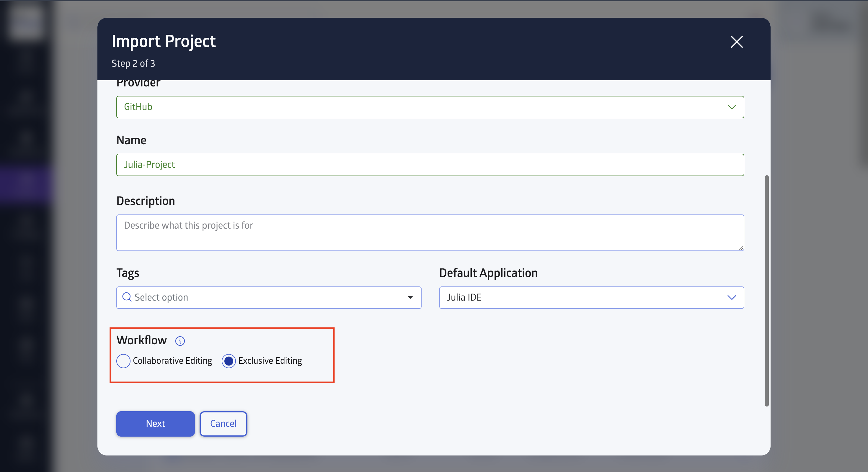Viewport: 868px width, 472px height.
Task: Select the Exclusive Editing radio button
Action: pyautogui.click(x=229, y=361)
